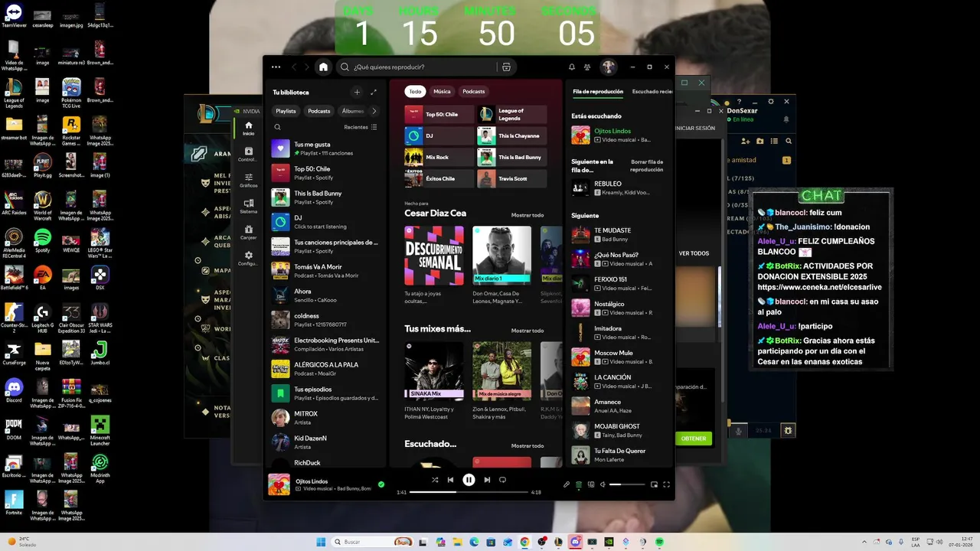
Task: Open This Is Bad Bunny in library
Action: pyautogui.click(x=327, y=197)
